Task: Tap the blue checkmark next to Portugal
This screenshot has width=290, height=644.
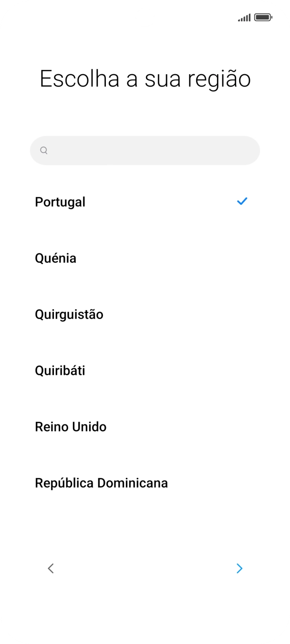Action: click(242, 201)
